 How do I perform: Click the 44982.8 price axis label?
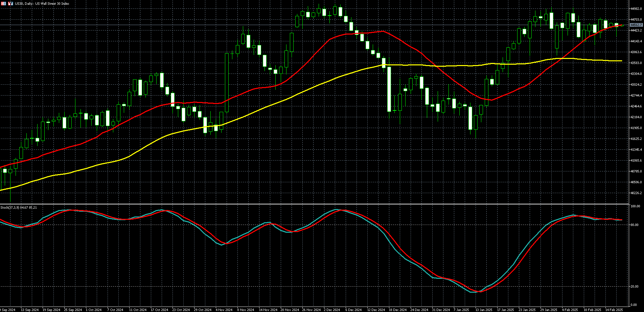(x=636, y=9)
